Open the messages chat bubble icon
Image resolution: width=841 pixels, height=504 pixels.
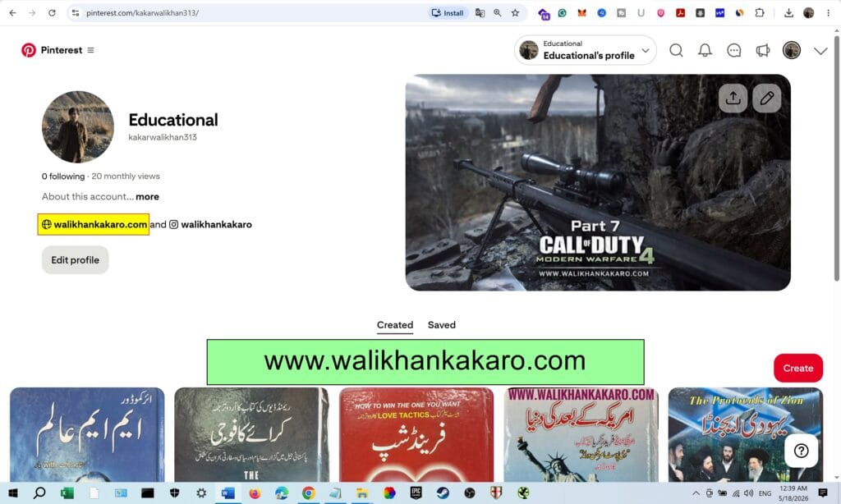(x=733, y=50)
